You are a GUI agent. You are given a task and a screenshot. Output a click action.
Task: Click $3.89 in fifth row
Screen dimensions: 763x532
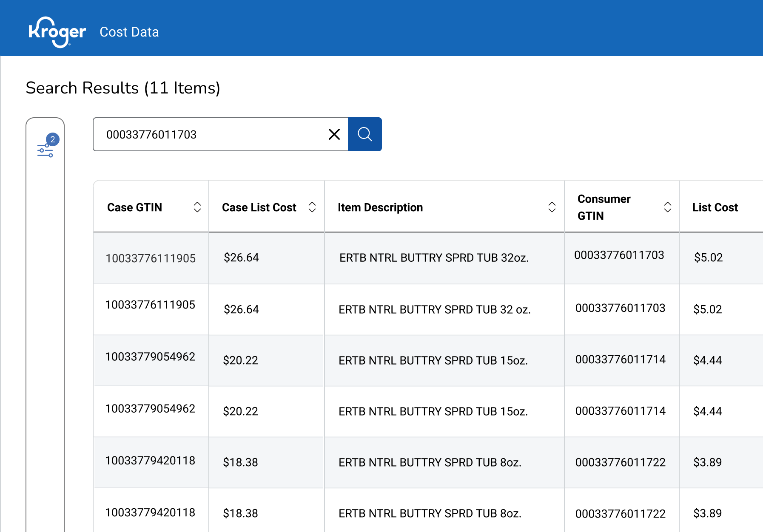(x=708, y=462)
